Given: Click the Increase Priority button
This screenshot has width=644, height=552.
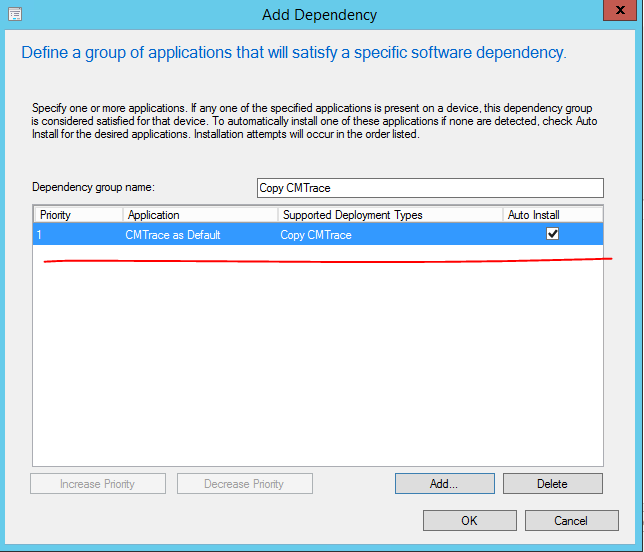Looking at the screenshot, I should 97,484.
